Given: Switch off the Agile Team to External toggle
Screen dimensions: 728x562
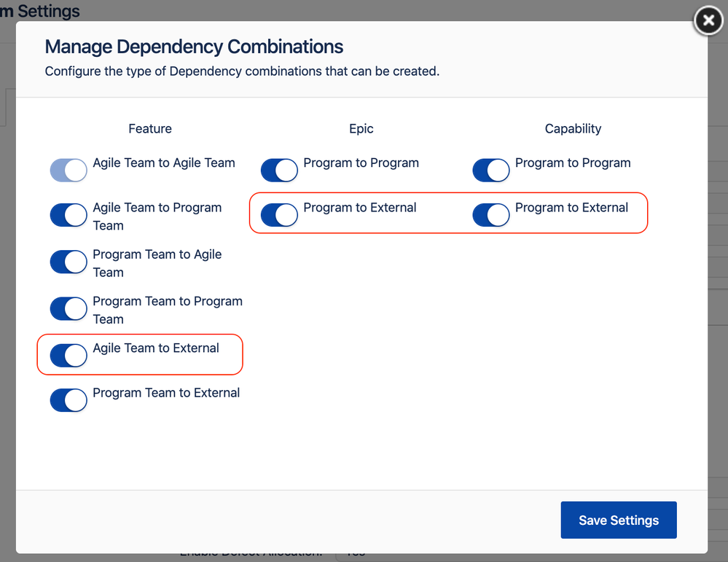Looking at the screenshot, I should [x=69, y=356].
